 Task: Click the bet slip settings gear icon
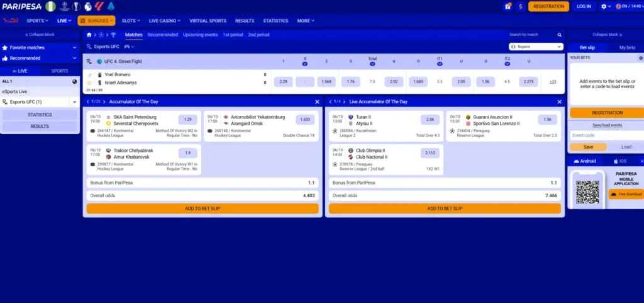point(641,58)
